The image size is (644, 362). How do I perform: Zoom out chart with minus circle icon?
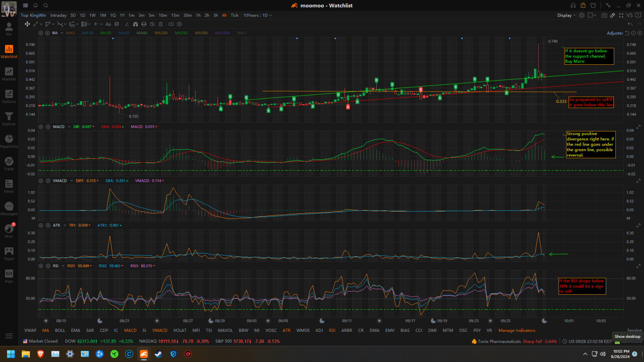[x=634, y=33]
